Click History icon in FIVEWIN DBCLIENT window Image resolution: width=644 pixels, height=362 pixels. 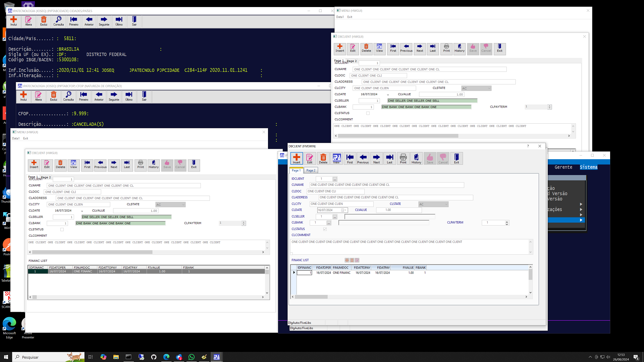click(416, 158)
